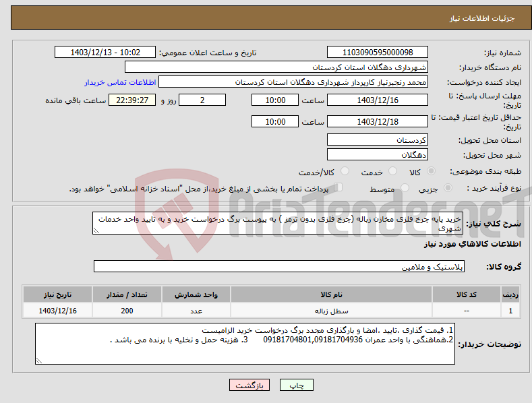
Task: Open the اطلاعات تماس خریدار link
Action: pyautogui.click(x=120, y=82)
